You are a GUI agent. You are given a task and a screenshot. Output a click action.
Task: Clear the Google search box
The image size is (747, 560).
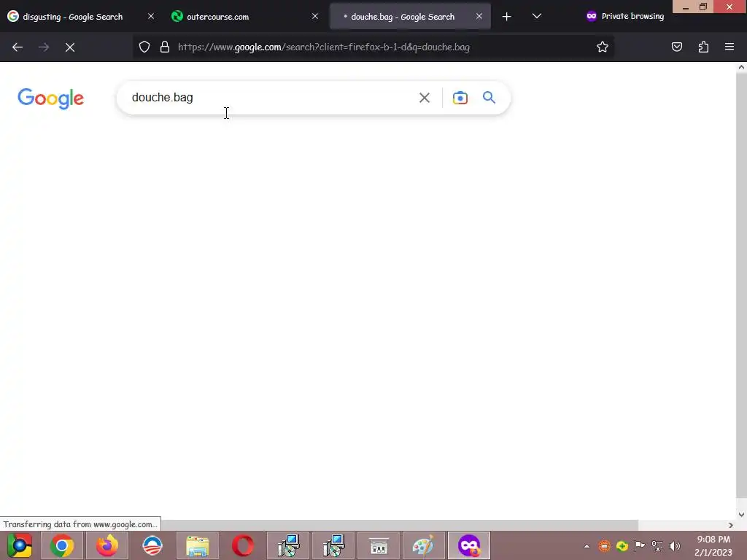tap(425, 98)
